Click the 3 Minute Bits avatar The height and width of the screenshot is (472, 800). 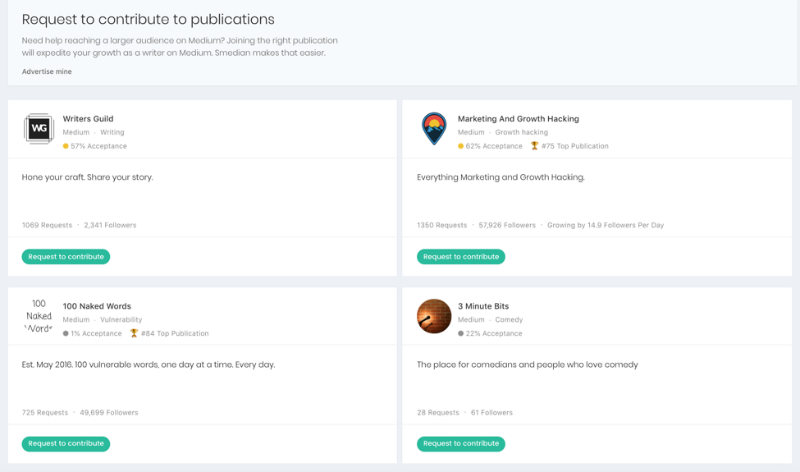[433, 317]
